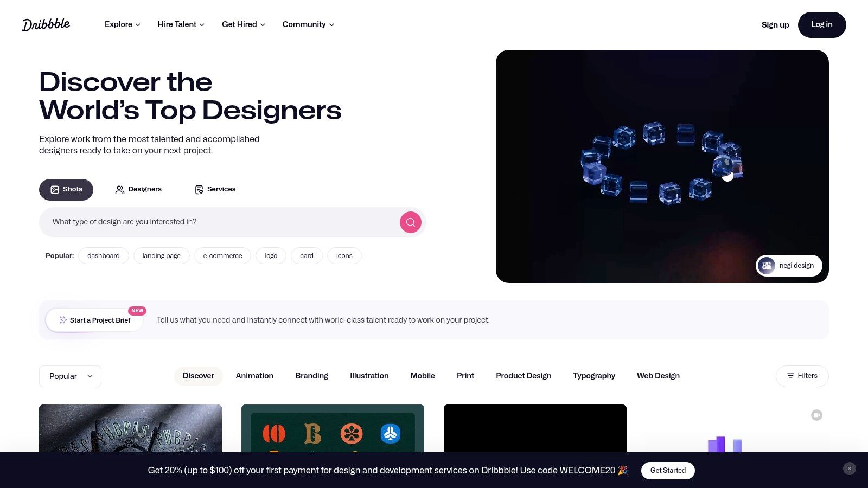
Task: Click the funnel icon inside the Filters button
Action: (x=792, y=376)
